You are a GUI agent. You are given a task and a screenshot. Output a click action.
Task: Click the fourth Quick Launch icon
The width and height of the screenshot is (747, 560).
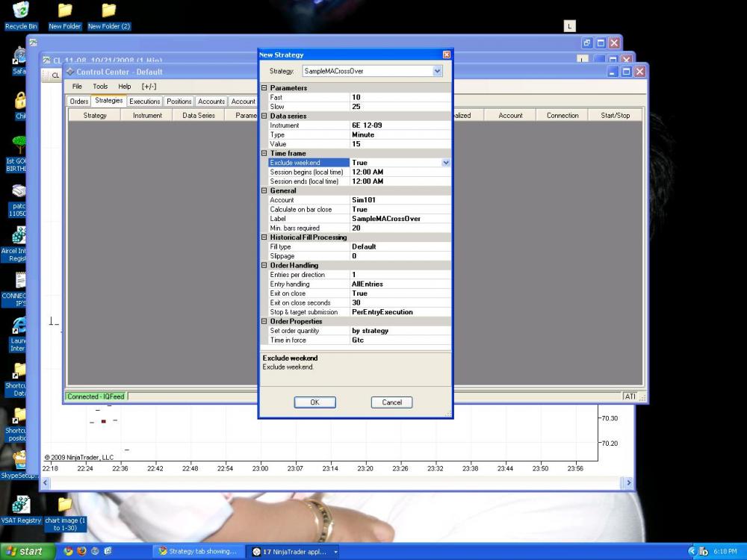coord(108,552)
